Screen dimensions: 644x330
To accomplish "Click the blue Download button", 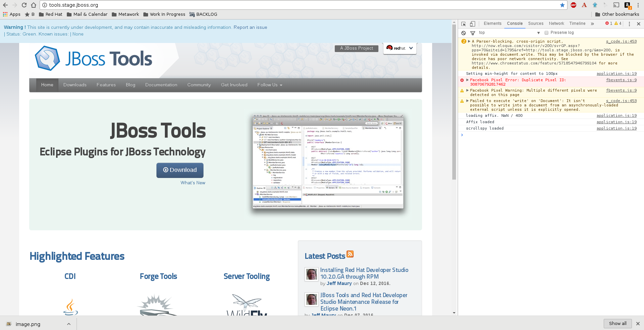I will pyautogui.click(x=180, y=170).
